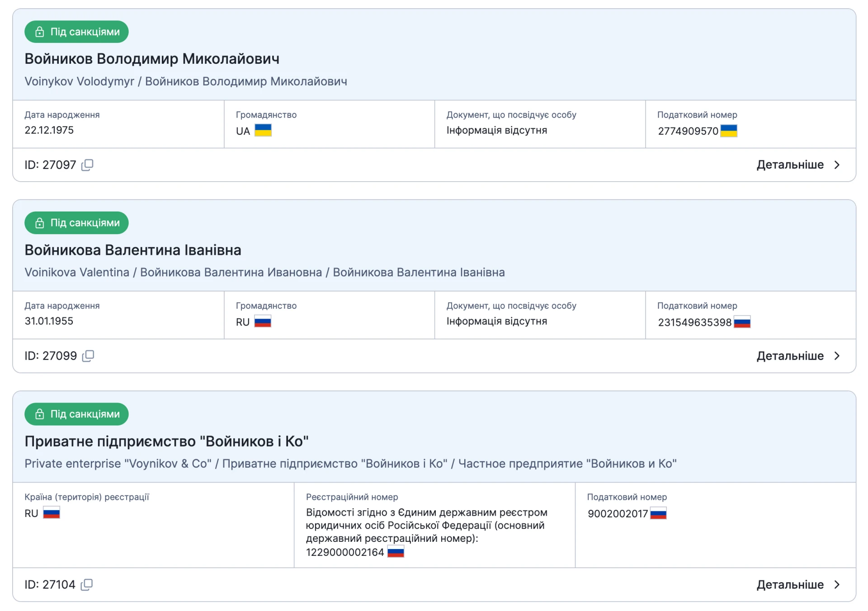Viewport: 868px width, 611px height.
Task: Click the tax number 231549635398
Action: pos(694,322)
